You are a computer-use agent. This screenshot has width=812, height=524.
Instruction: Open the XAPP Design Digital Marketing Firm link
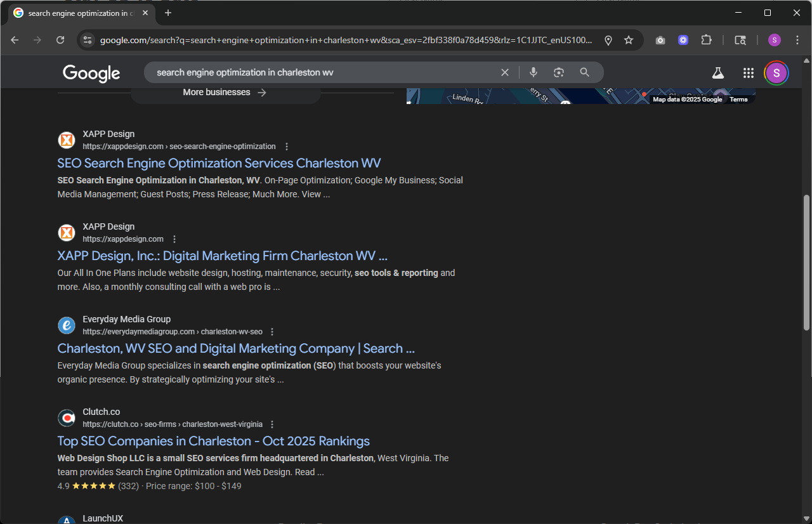pyautogui.click(x=222, y=256)
